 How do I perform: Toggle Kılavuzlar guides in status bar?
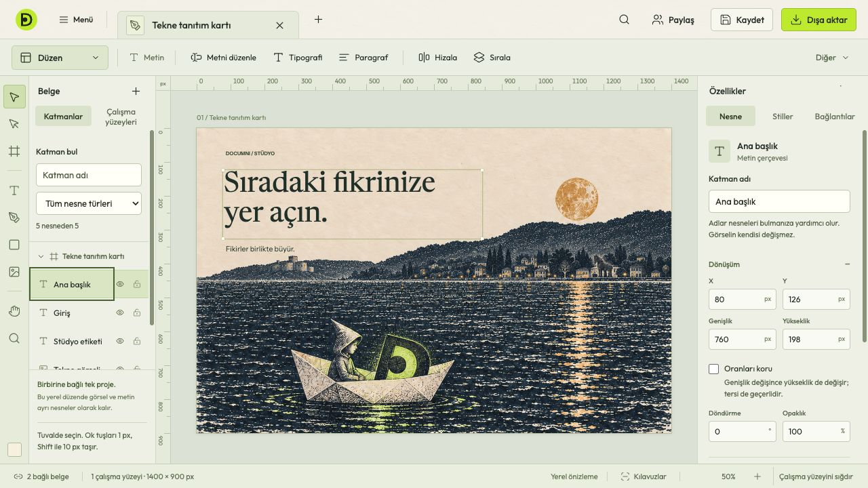(x=644, y=476)
